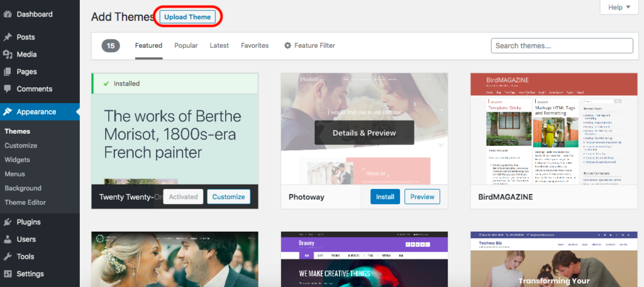Click the Appearance paintbrush icon
This screenshot has width=644, height=287.
click(8, 112)
